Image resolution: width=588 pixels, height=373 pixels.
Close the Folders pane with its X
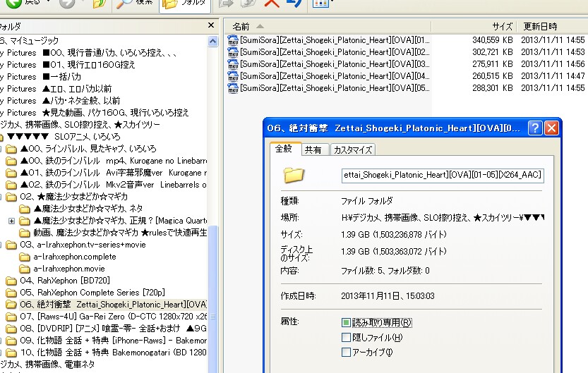tap(211, 25)
